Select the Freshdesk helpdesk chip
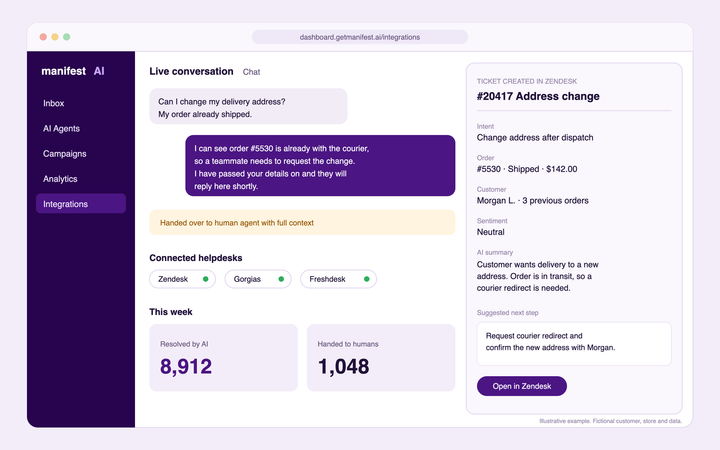 [x=338, y=279]
